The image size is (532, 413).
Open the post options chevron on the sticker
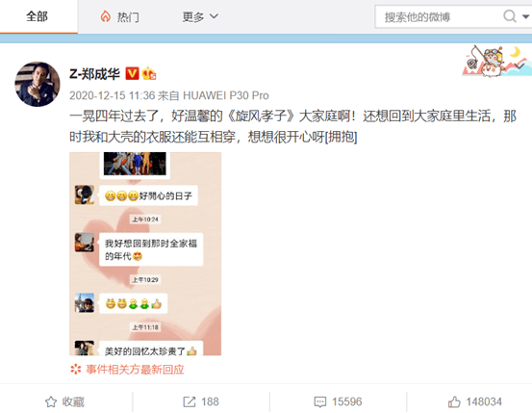(519, 65)
